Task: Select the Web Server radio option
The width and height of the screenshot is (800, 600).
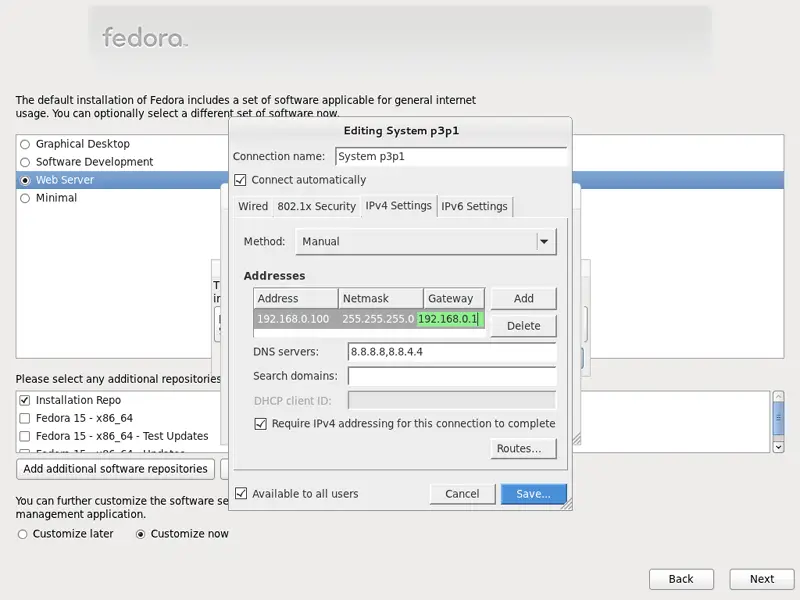Action: pyautogui.click(x=25, y=180)
